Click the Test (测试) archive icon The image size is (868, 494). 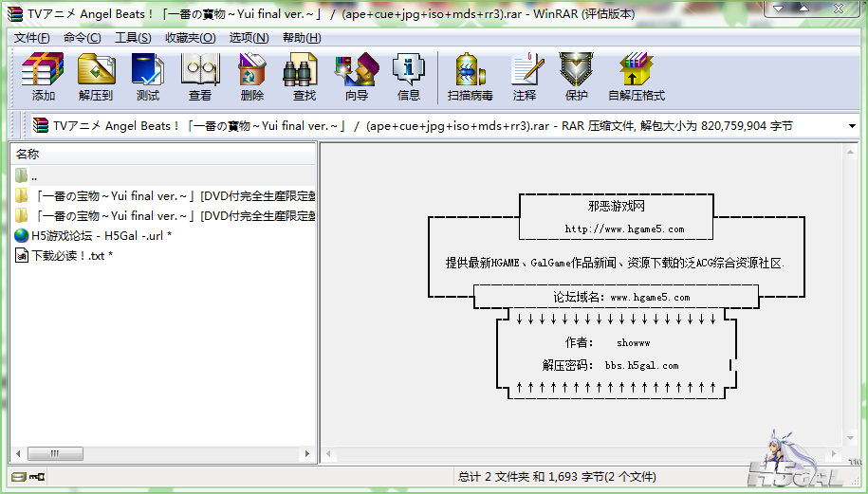[x=147, y=70]
